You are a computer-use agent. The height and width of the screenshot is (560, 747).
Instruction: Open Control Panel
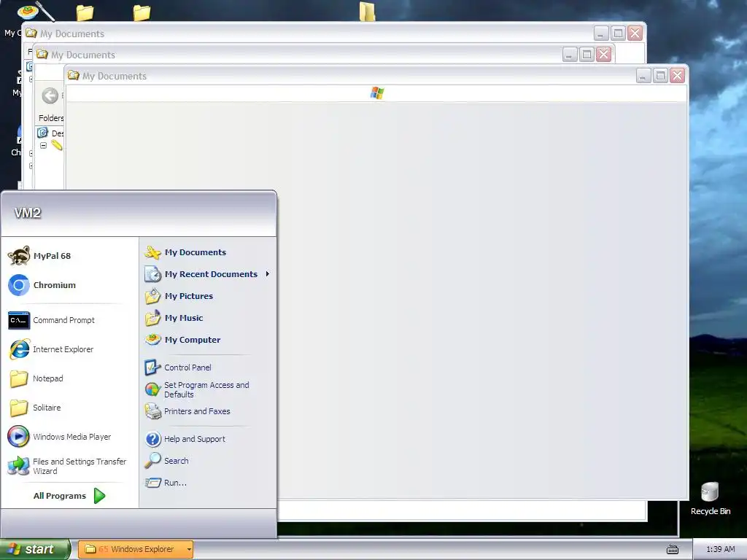coord(178,367)
